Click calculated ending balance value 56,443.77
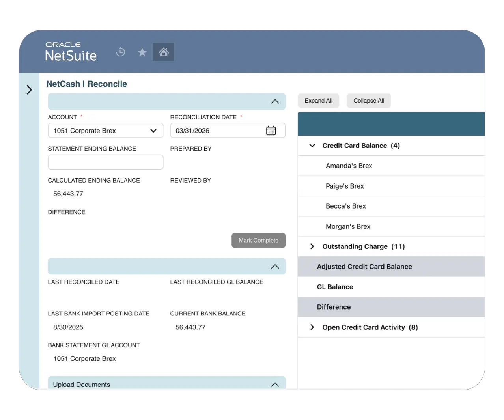The height and width of the screenshot is (420, 504). tap(68, 194)
